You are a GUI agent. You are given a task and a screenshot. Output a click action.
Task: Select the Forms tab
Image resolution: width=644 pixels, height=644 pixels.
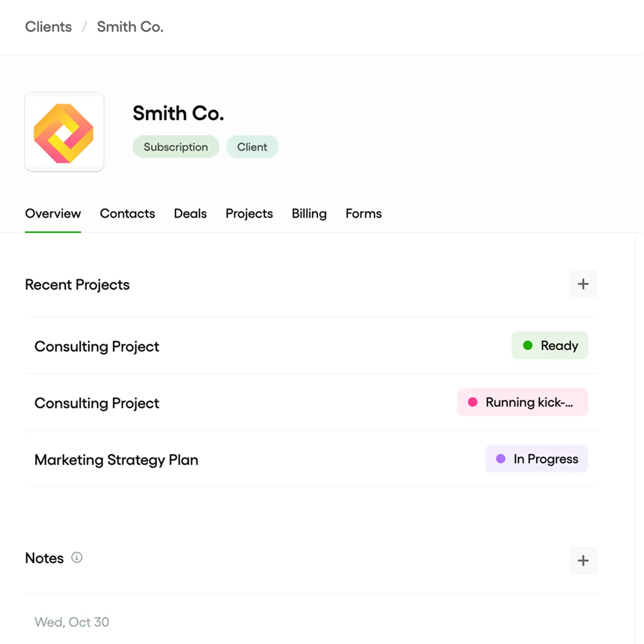pos(363,214)
